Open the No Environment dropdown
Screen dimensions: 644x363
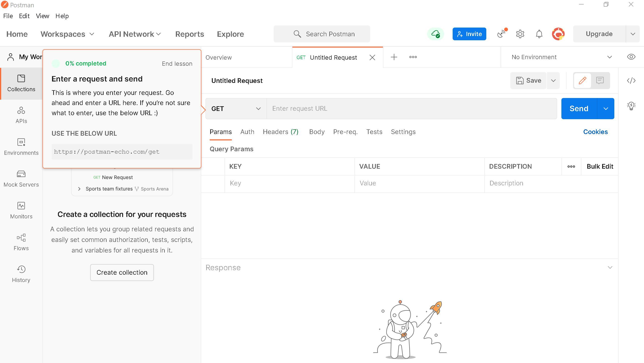click(x=561, y=57)
